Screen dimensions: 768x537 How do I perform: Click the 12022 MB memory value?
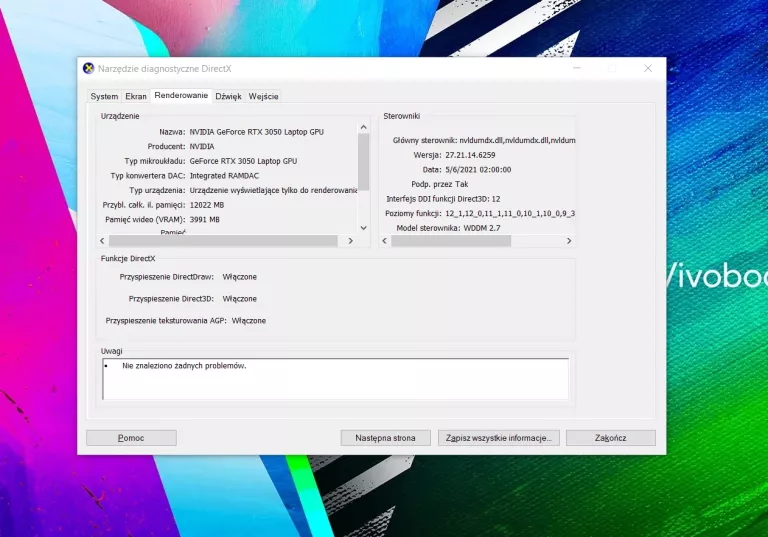pos(207,205)
